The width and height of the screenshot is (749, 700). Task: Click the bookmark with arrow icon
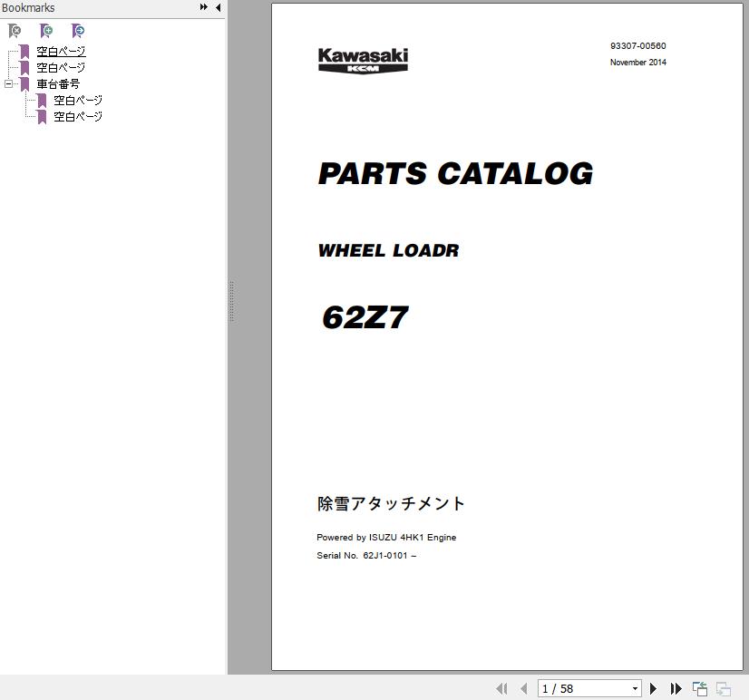(x=78, y=31)
